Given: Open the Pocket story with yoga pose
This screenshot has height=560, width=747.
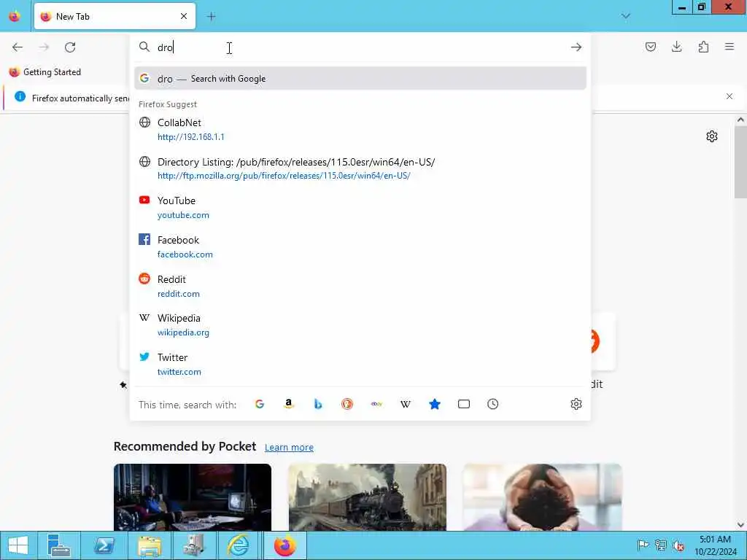Looking at the screenshot, I should coord(542,497).
